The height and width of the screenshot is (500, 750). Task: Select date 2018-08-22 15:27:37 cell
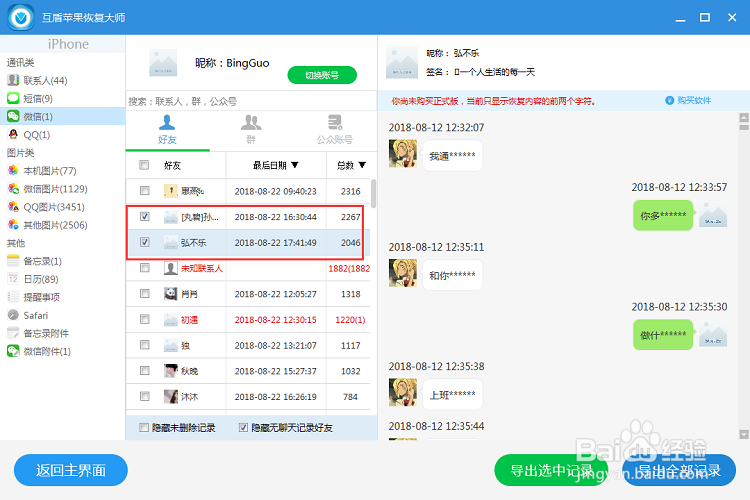pos(276,371)
